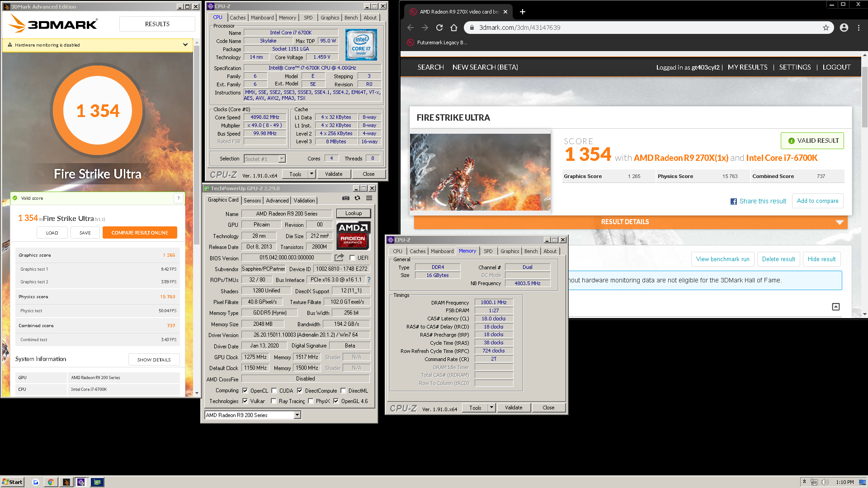Switch to Caches tab in top CPU-Z window
868x488 pixels.
coord(238,18)
